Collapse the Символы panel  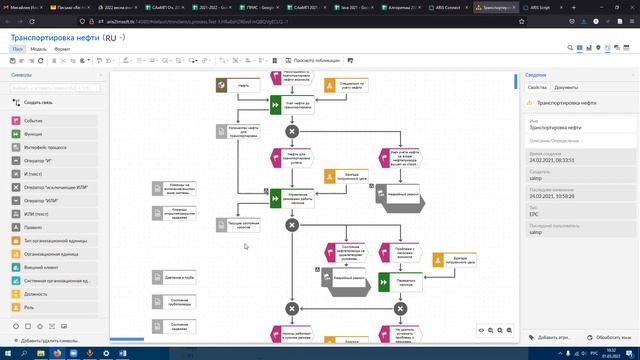(100, 75)
